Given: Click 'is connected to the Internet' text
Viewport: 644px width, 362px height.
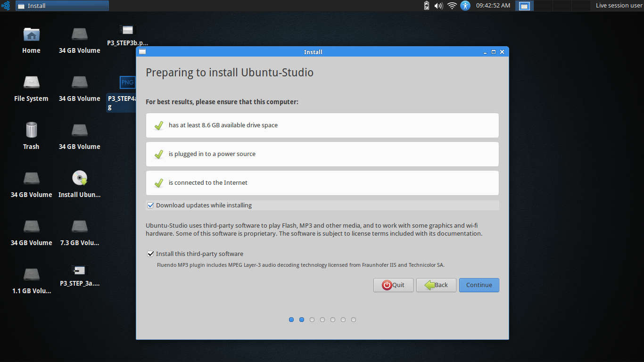Looking at the screenshot, I should click(208, 183).
